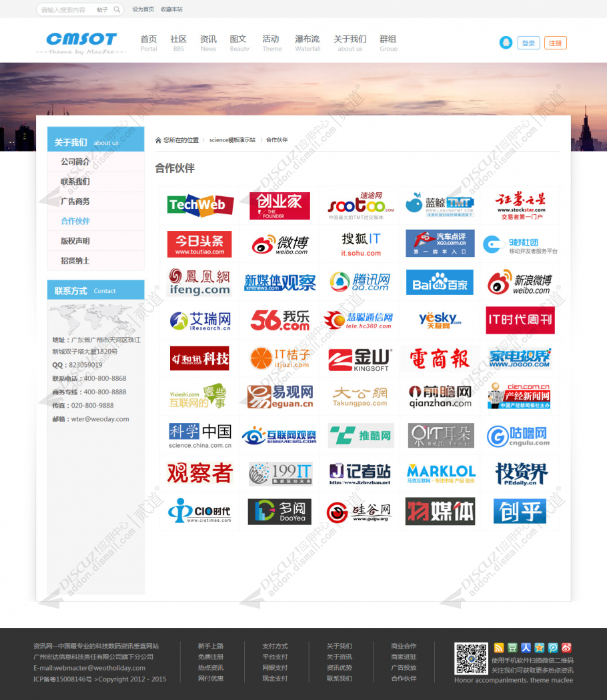Click the 注册 register button
607x700 pixels.
click(555, 43)
